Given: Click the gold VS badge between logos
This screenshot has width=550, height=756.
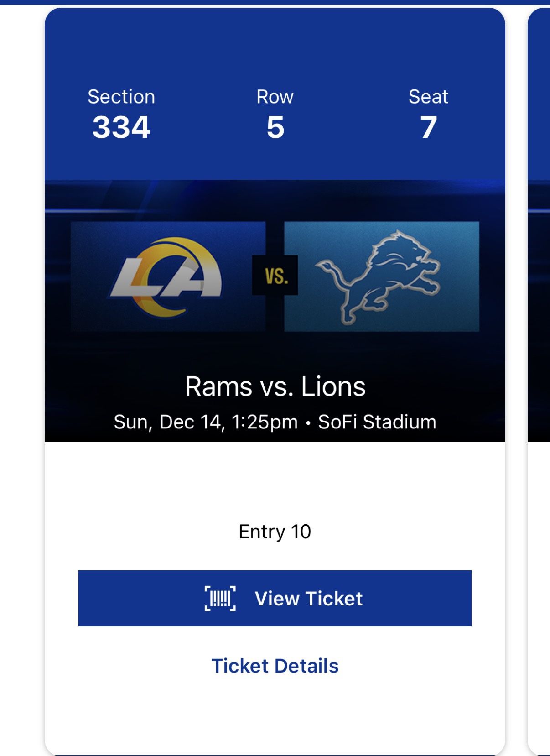Looking at the screenshot, I should tap(275, 276).
